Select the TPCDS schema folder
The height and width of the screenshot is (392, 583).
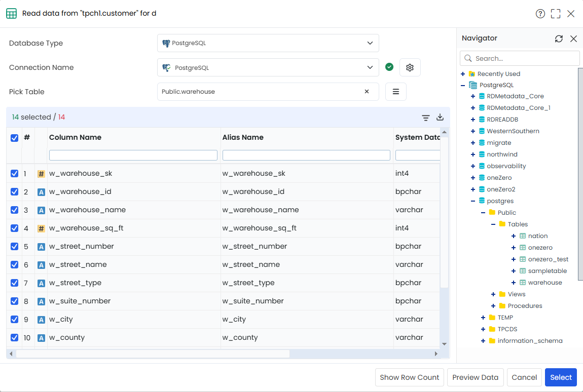(507, 329)
